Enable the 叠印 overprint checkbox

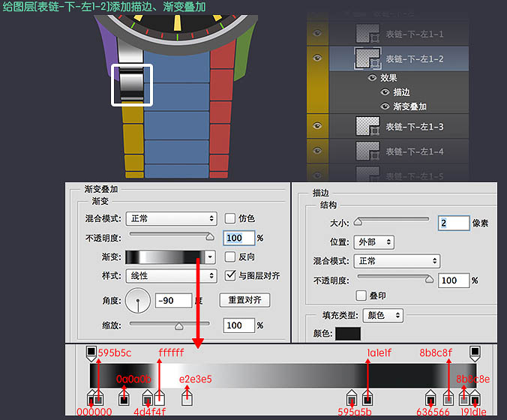click(361, 295)
